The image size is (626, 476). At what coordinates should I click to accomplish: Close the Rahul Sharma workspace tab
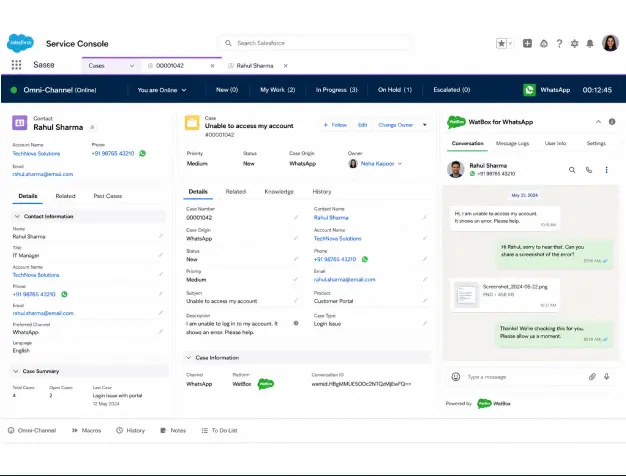coord(285,66)
